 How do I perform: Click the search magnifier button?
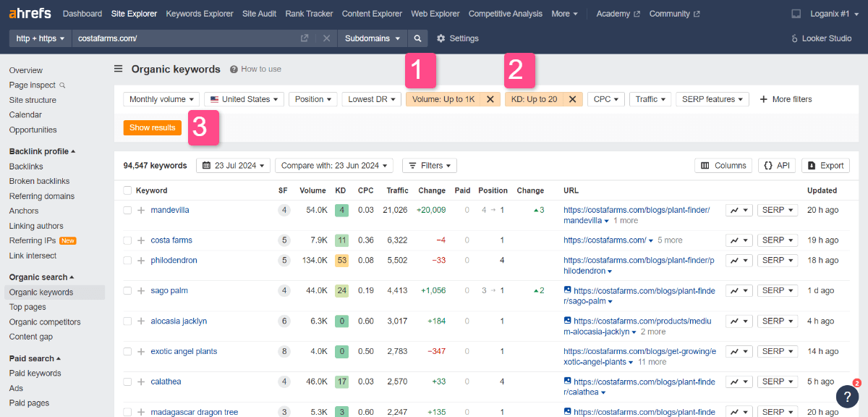click(x=417, y=38)
